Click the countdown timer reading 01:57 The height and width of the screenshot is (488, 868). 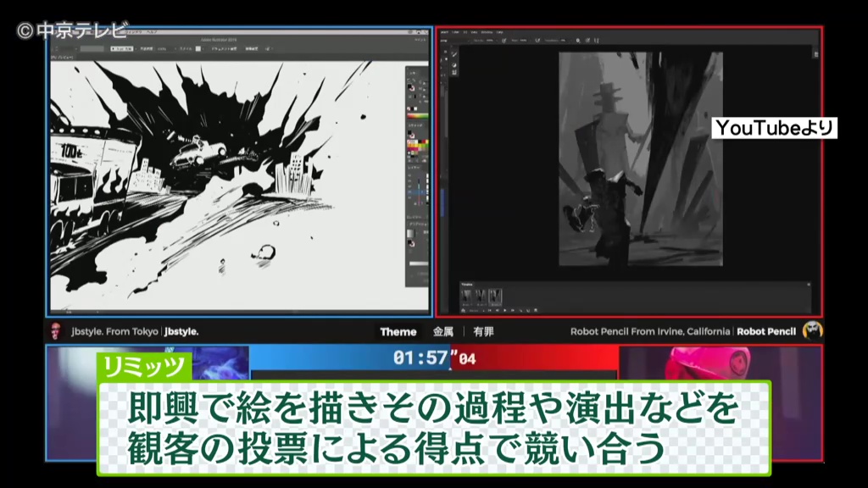(x=435, y=358)
